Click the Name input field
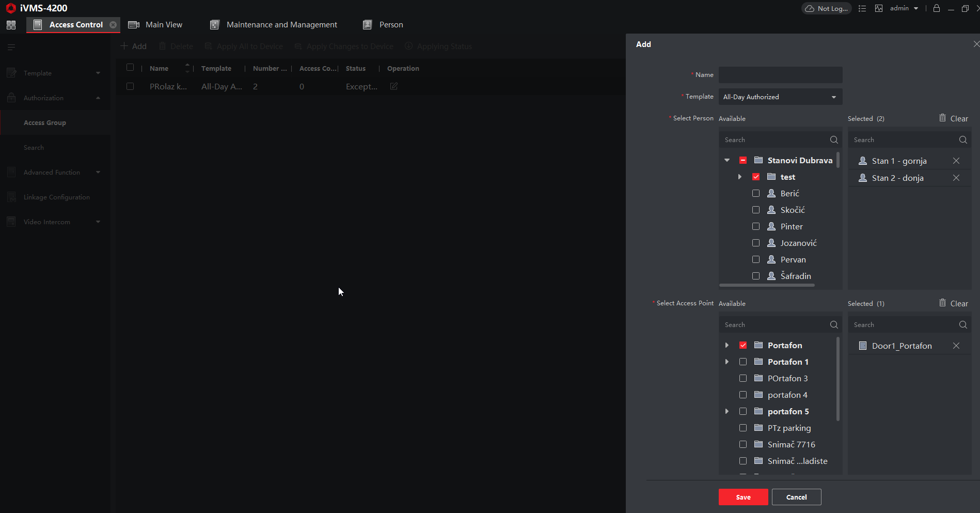The height and width of the screenshot is (513, 980). [x=780, y=75]
